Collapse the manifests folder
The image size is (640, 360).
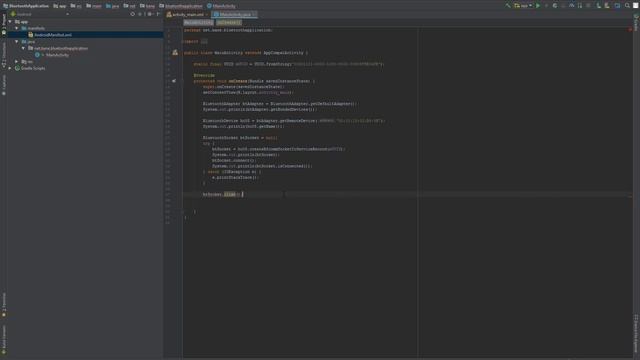coord(17,28)
